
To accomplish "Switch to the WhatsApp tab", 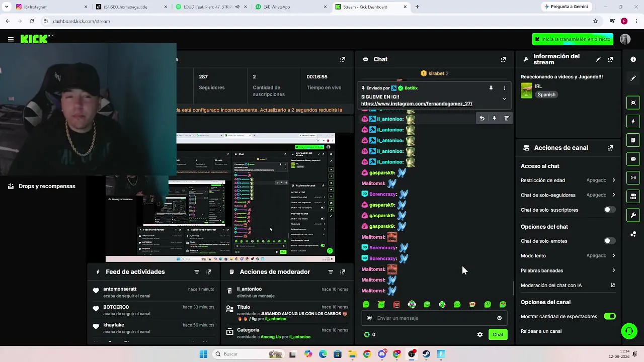I will pyautogui.click(x=291, y=7).
